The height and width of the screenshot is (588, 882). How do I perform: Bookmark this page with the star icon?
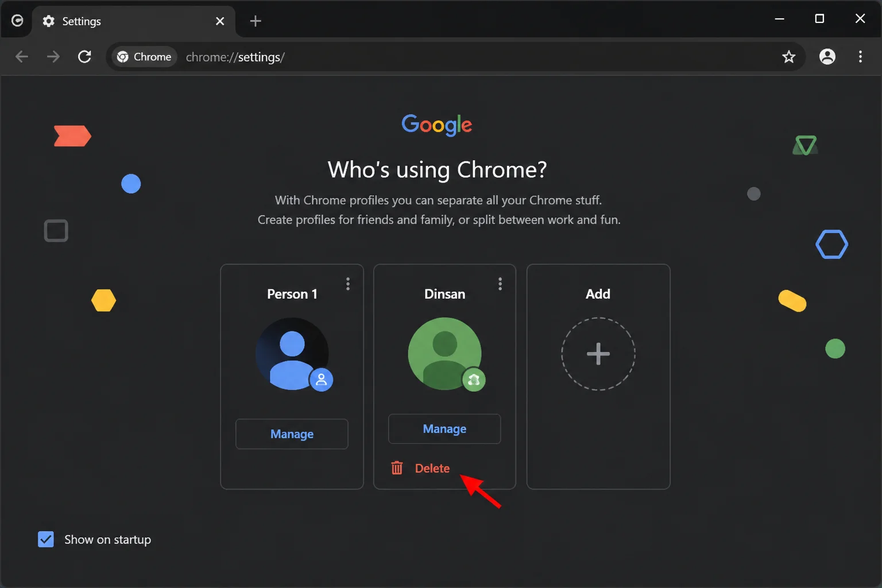coord(788,57)
